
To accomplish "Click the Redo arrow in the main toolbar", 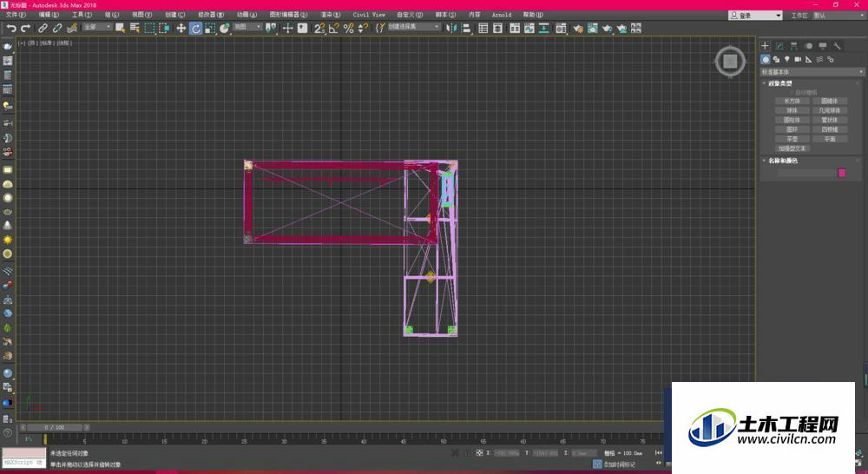I will 25,29.
